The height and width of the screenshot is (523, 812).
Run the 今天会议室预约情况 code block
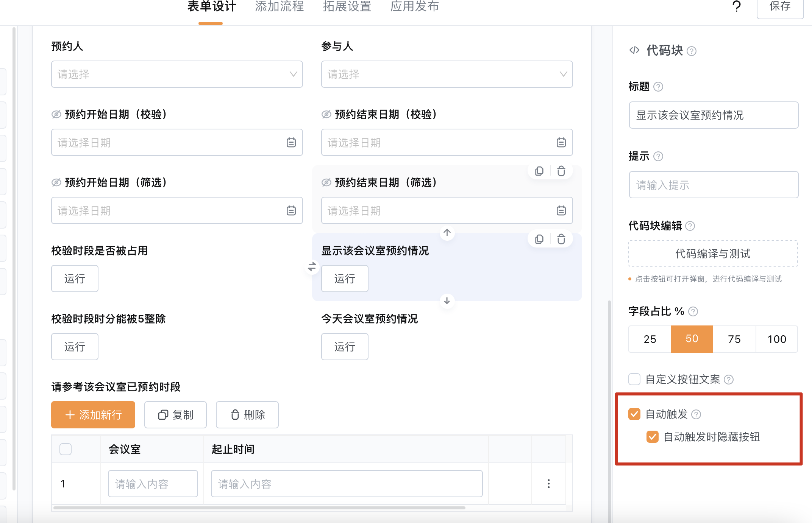coord(345,347)
